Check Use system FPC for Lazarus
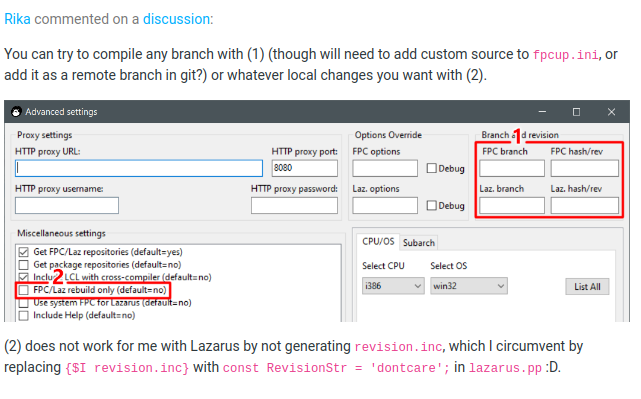The width and height of the screenshot is (641, 399). [24, 303]
